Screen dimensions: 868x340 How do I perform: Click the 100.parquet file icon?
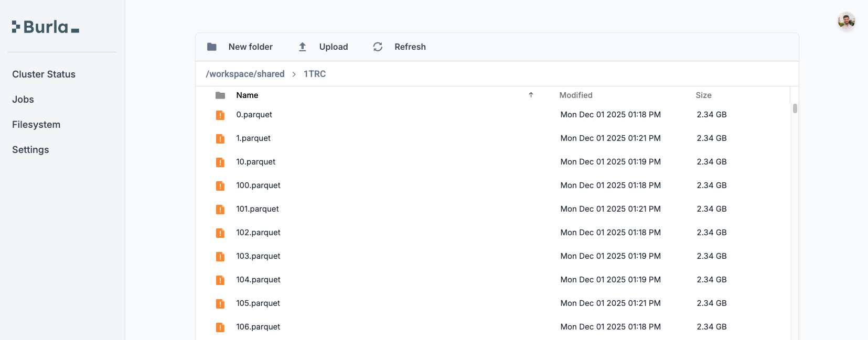click(220, 186)
